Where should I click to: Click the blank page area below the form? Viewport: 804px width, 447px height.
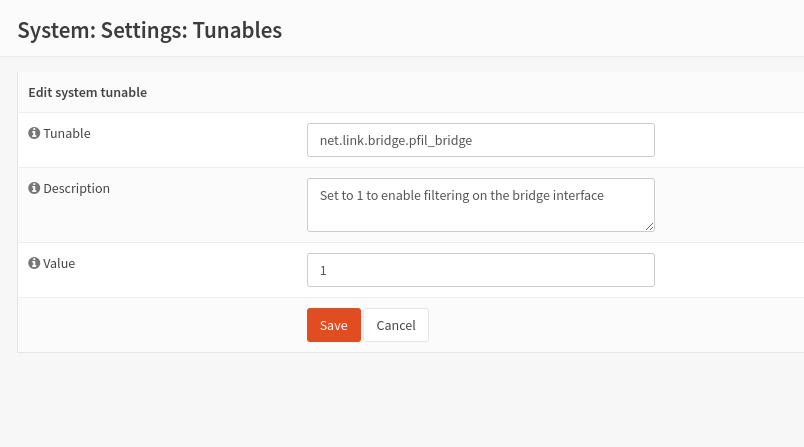pos(400,400)
